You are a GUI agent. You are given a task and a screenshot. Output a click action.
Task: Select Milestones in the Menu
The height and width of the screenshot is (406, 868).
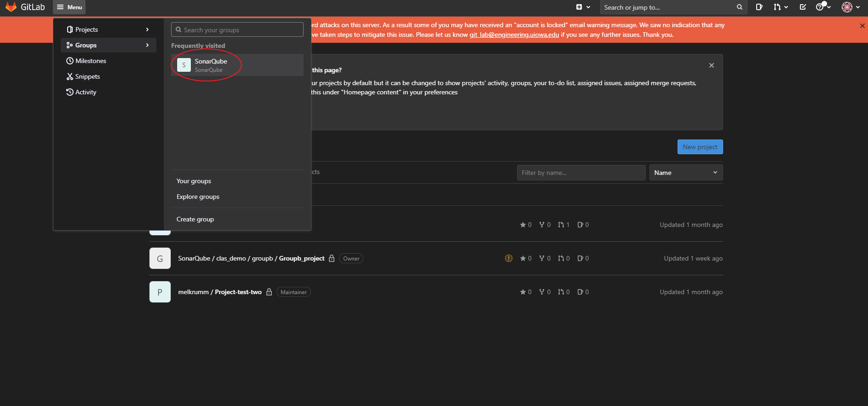[91, 61]
